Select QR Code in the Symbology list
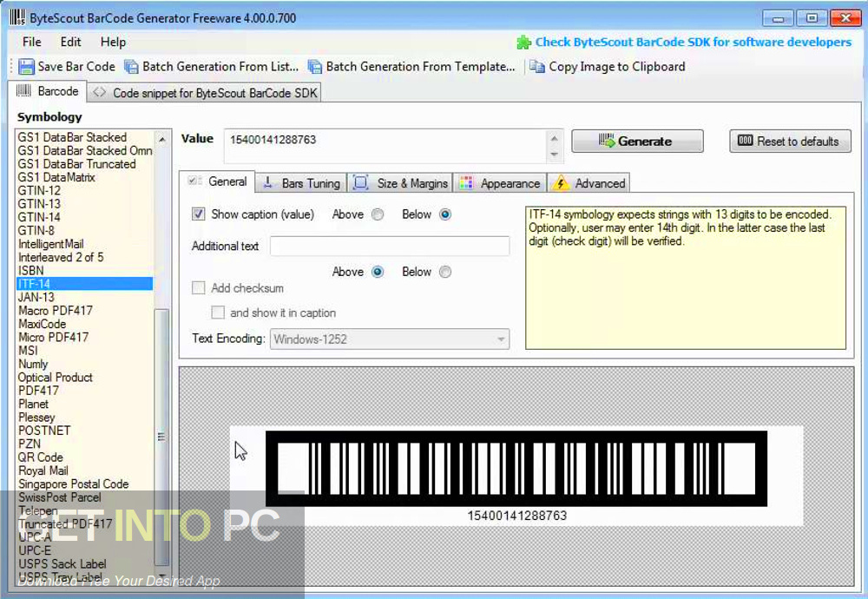The height and width of the screenshot is (599, 868). pos(41,457)
